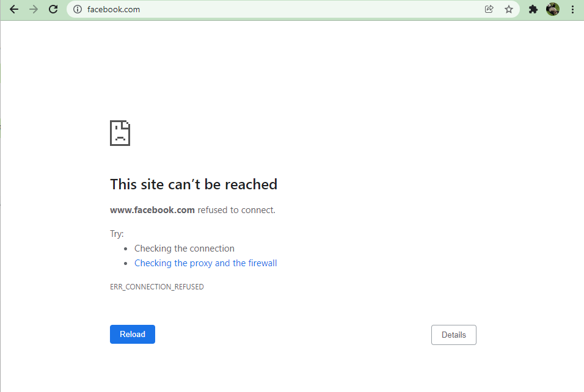
Task: Open the Extensions puzzle piece menu
Action: tap(533, 9)
